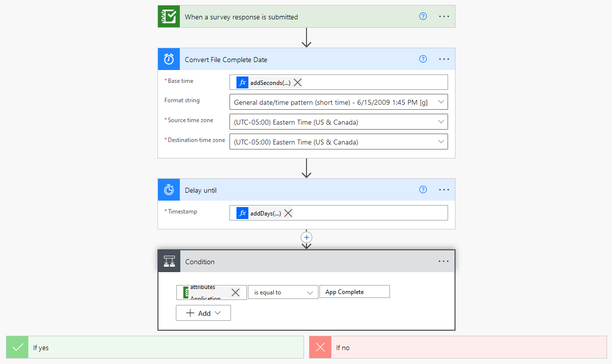Viewport: 612px width, 364px height.
Task: Expand the Format string dropdown
Action: pos(440,102)
